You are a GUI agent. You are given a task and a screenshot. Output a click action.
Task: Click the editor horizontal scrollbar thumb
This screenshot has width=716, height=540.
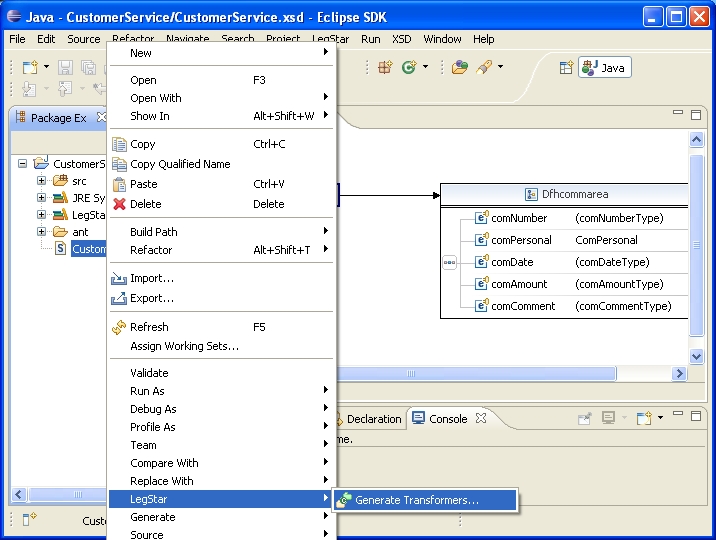tap(477, 373)
